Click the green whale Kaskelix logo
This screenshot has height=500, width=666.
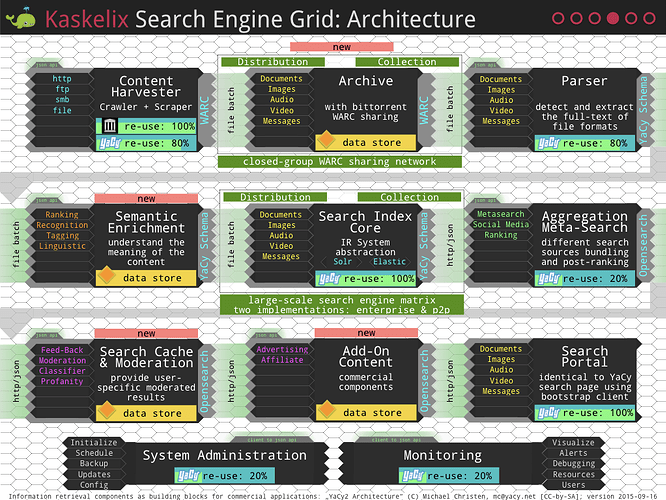tap(21, 18)
